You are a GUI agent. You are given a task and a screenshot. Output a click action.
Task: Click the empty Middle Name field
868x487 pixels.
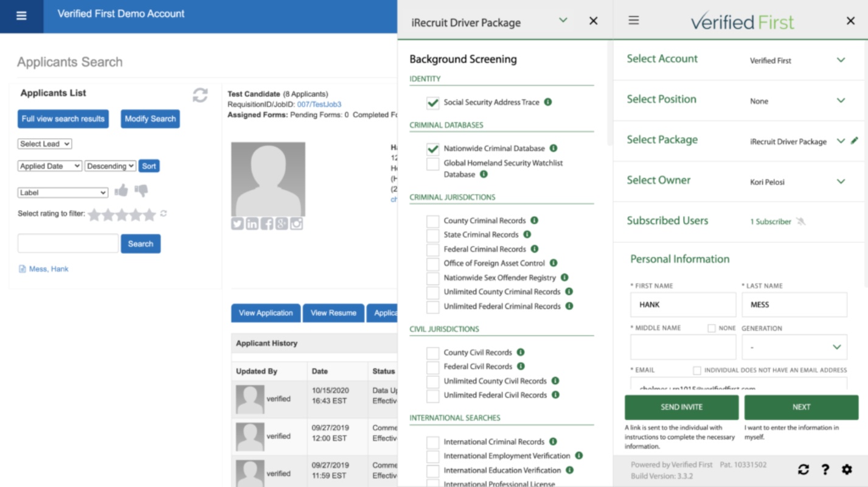point(683,347)
